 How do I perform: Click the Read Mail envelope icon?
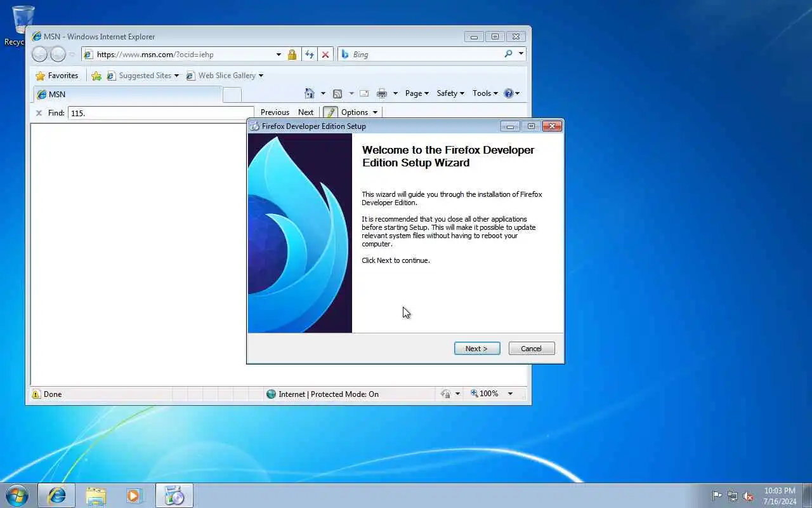(364, 93)
